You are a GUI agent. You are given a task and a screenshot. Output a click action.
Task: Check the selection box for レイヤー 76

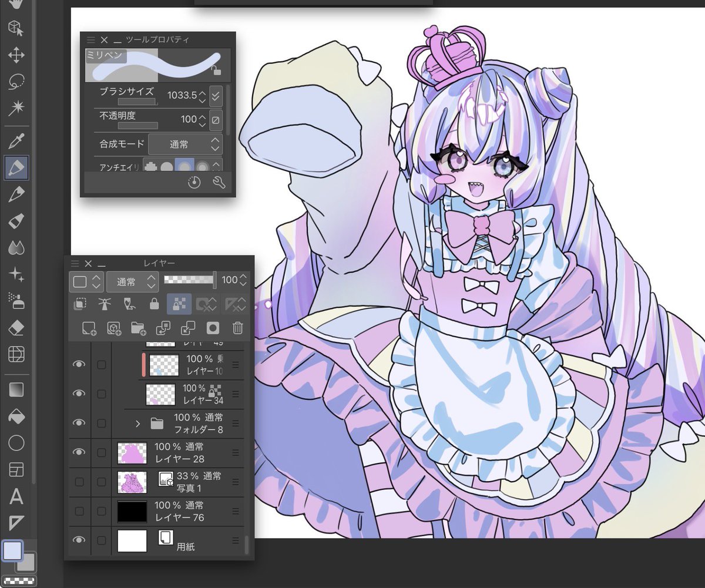pyautogui.click(x=102, y=511)
